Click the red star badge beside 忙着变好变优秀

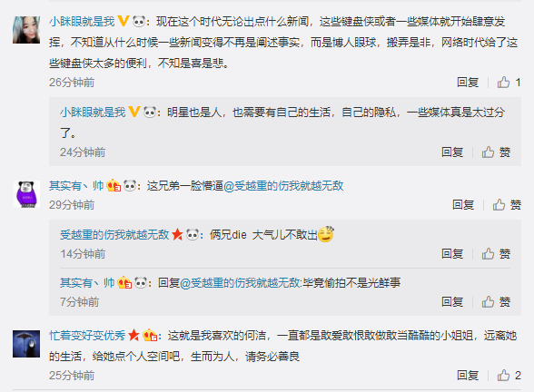coord(133,335)
